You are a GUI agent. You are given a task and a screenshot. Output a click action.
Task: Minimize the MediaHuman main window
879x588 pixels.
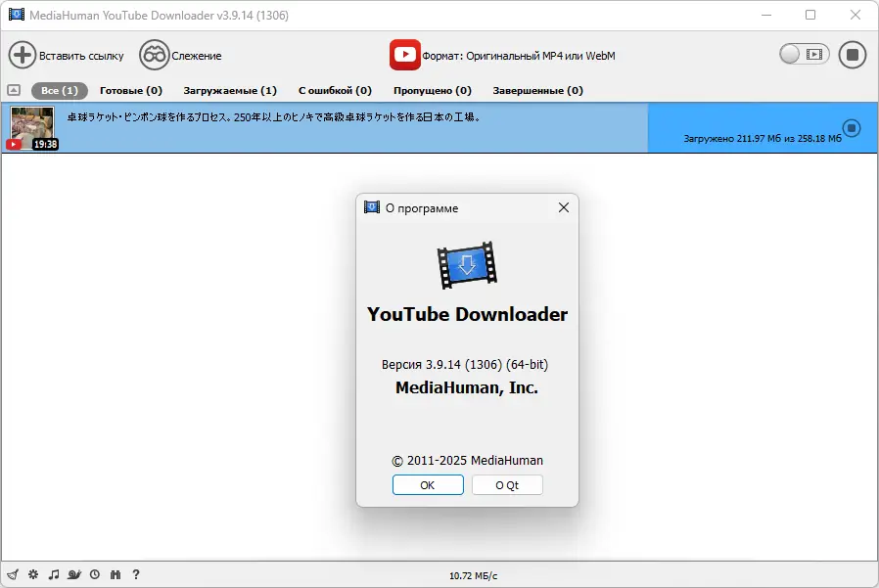point(766,15)
